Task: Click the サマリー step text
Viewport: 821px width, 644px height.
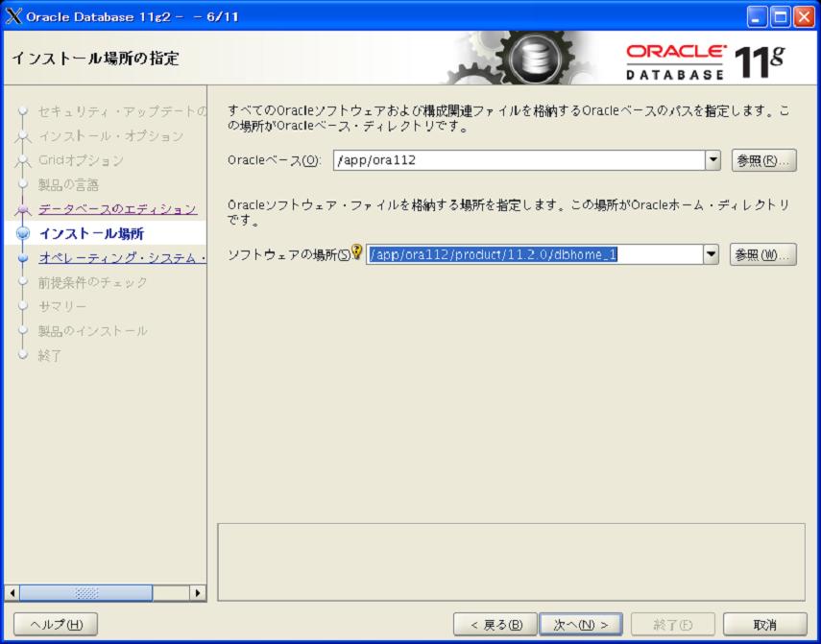Action: (x=62, y=306)
